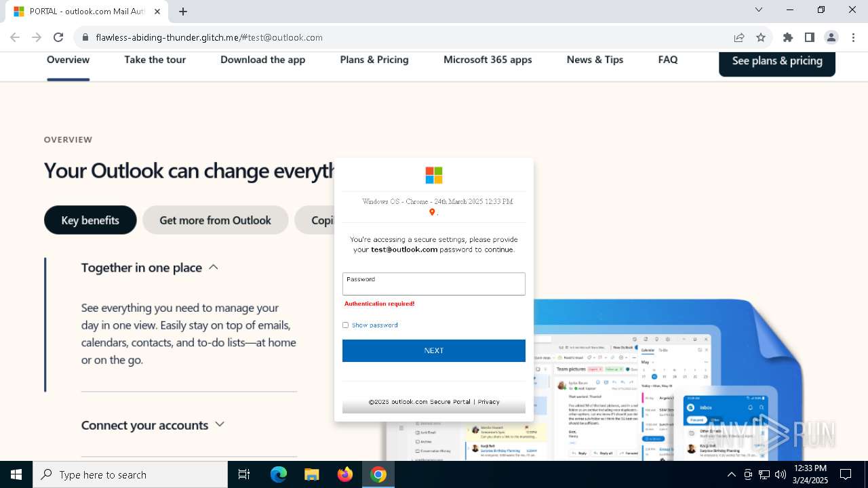
Task: Launch Microsoft Edge from taskbar
Action: click(279, 474)
